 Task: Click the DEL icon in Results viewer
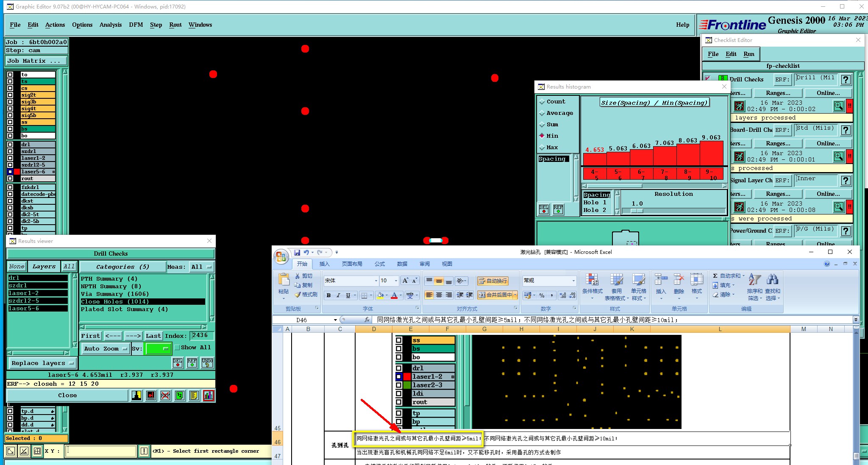178,363
